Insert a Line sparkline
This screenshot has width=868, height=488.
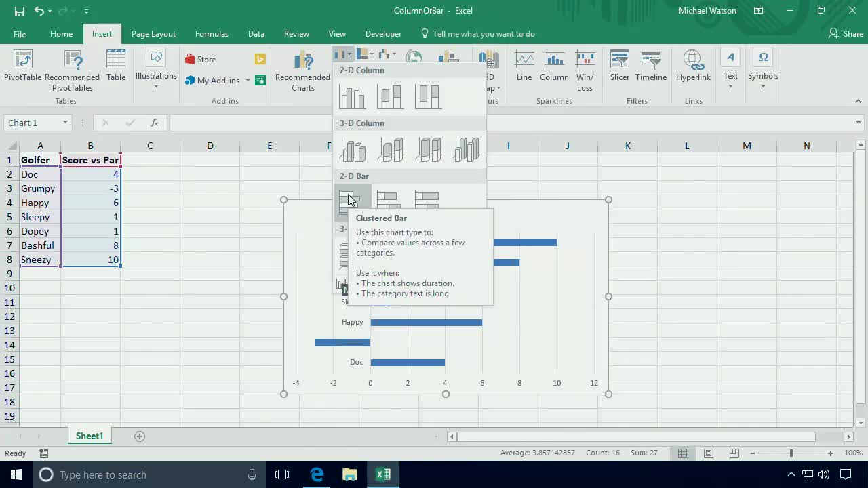pyautogui.click(x=524, y=67)
